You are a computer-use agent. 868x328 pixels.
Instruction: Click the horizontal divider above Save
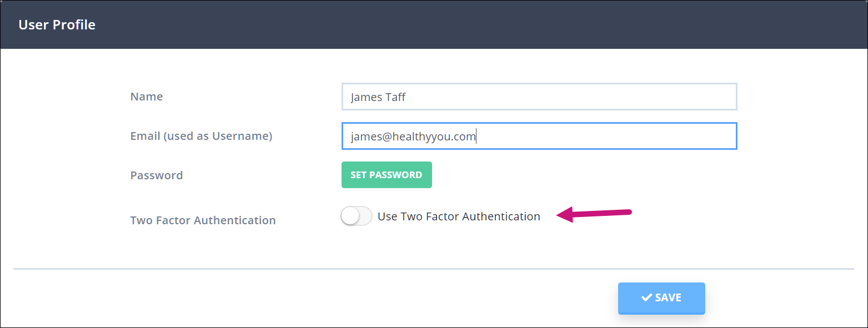(433, 269)
